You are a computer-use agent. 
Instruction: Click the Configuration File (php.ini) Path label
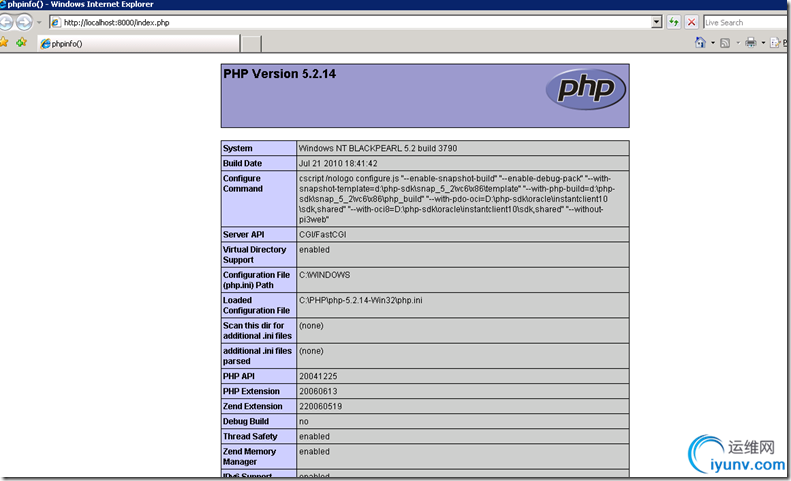point(256,280)
